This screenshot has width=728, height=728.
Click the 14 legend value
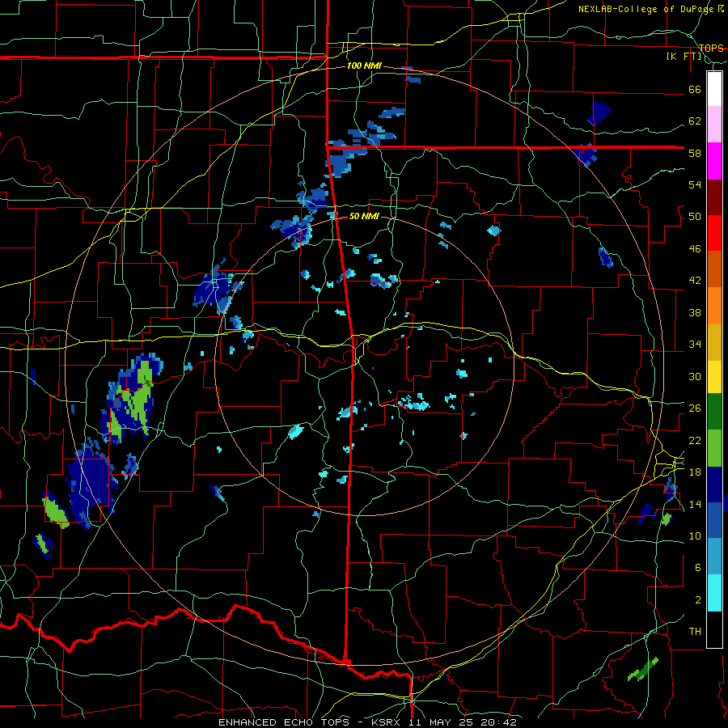pyautogui.click(x=695, y=504)
